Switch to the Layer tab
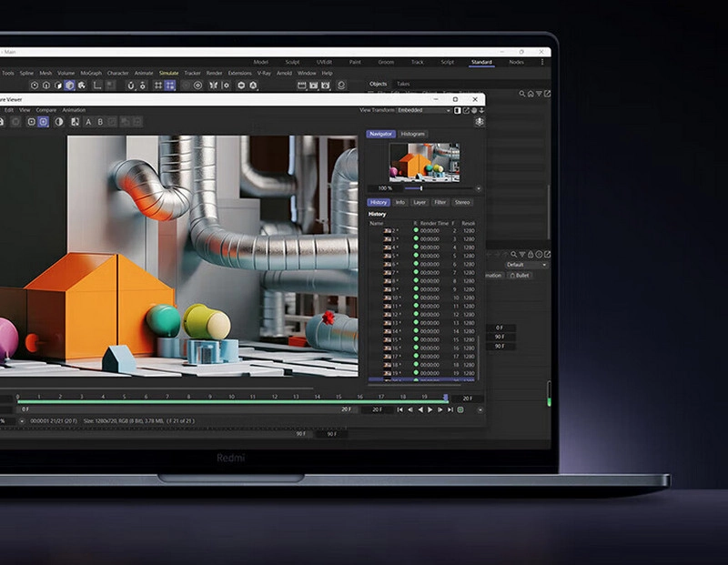 pos(420,202)
